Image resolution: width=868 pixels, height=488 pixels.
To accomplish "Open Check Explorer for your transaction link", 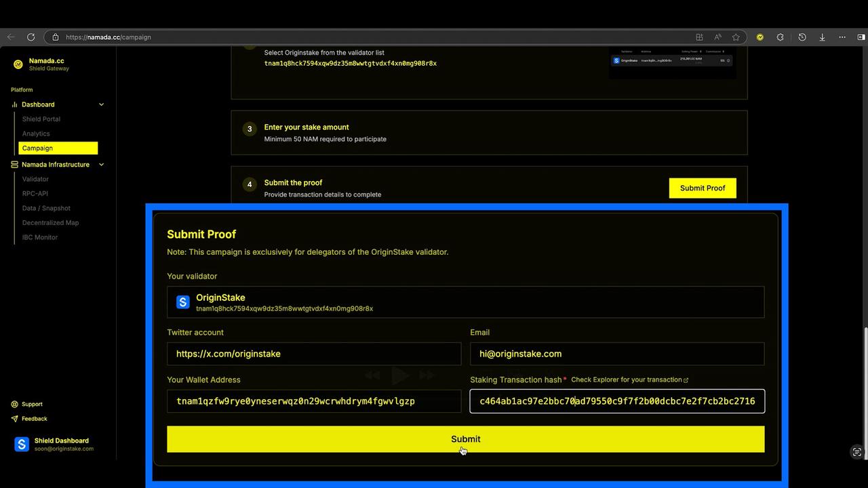I will click(627, 380).
